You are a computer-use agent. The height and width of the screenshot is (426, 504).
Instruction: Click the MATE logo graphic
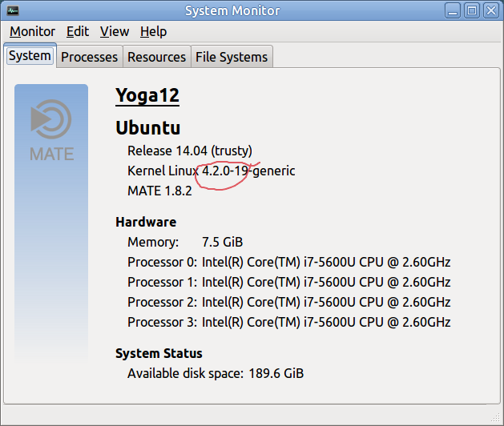coord(51,130)
